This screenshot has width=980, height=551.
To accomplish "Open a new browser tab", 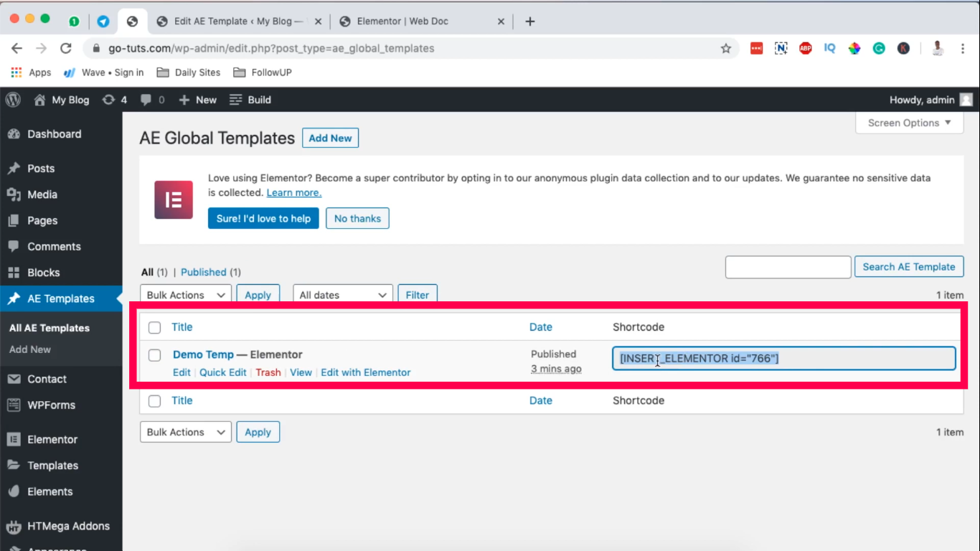I will click(530, 21).
